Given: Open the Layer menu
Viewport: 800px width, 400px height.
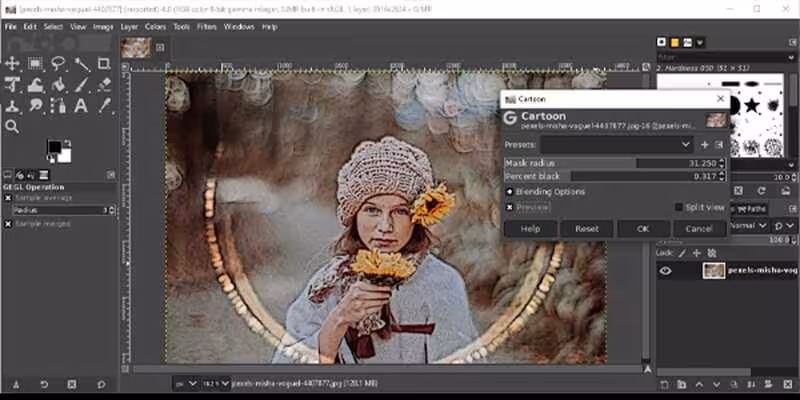Looking at the screenshot, I should coord(129,27).
